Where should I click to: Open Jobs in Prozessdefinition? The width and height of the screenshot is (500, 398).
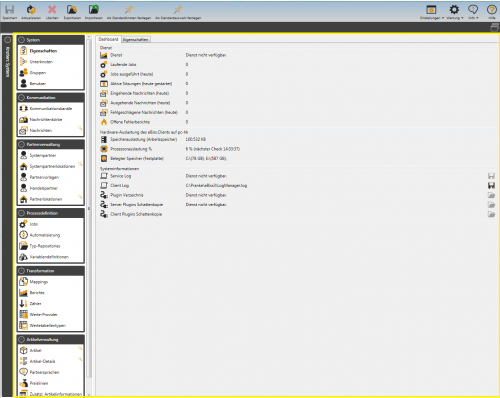(34, 224)
